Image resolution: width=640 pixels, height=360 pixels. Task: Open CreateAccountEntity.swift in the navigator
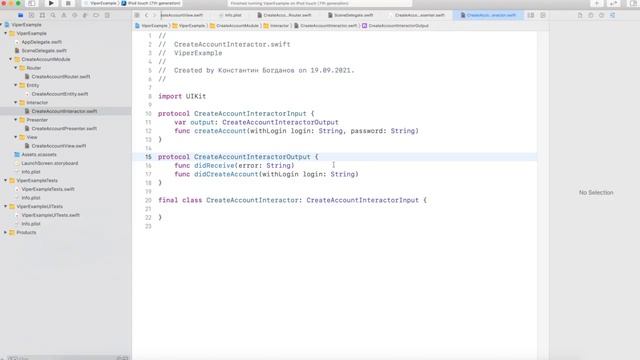[60, 94]
